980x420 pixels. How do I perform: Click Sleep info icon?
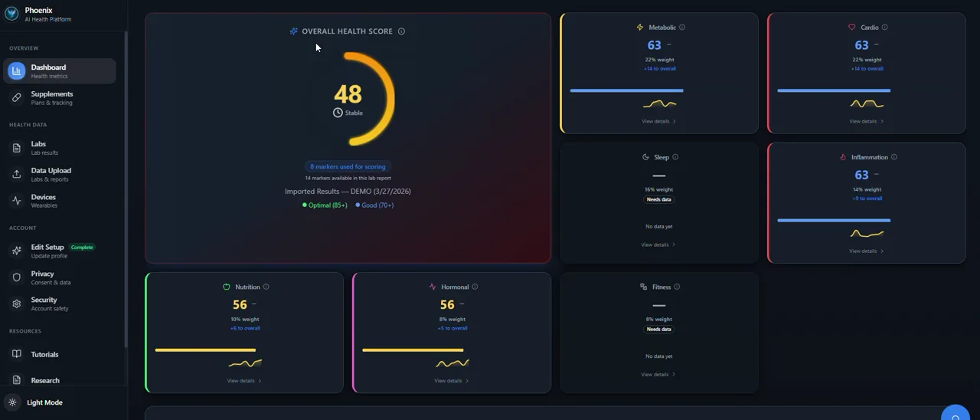point(675,157)
